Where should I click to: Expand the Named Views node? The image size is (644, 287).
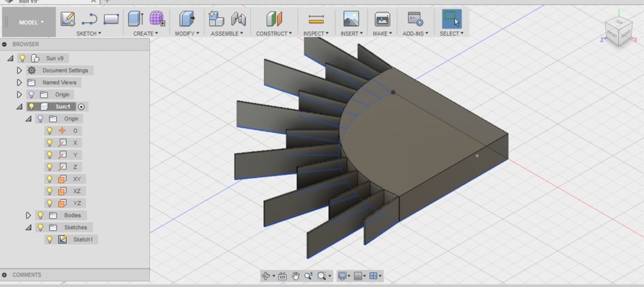[x=19, y=82]
